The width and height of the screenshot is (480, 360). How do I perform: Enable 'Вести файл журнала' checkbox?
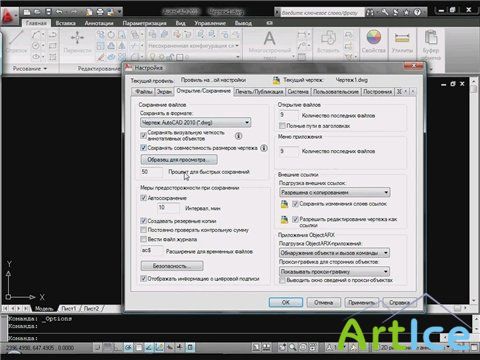pos(143,239)
